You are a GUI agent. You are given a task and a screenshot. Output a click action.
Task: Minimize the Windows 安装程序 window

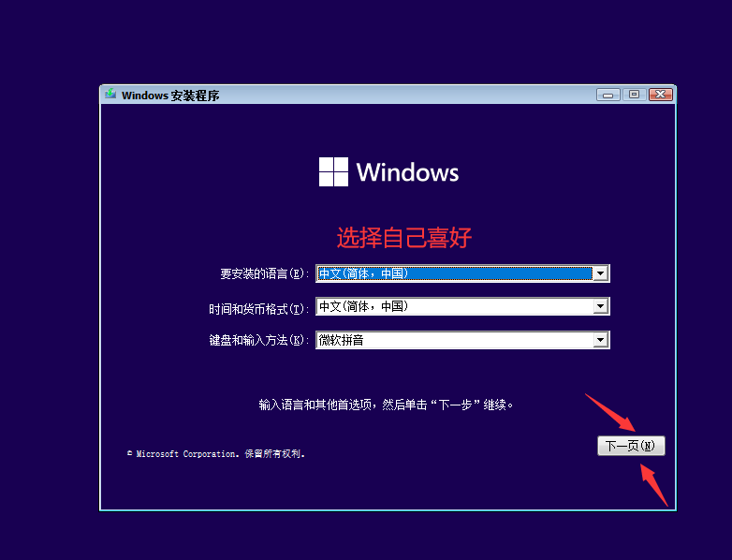pos(608,95)
